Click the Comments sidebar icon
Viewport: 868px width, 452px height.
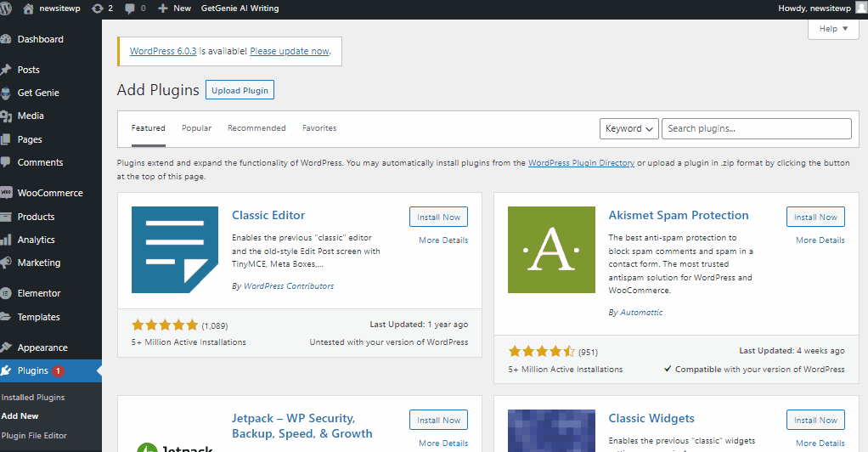coord(6,162)
